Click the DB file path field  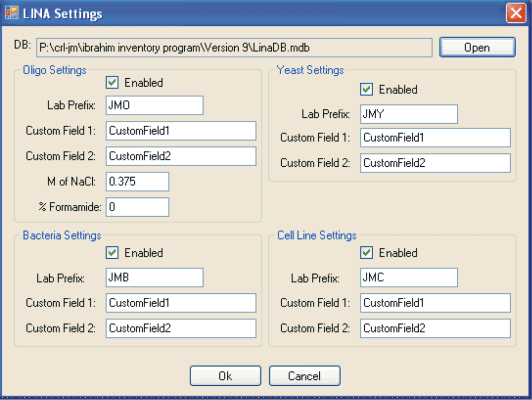click(x=234, y=48)
